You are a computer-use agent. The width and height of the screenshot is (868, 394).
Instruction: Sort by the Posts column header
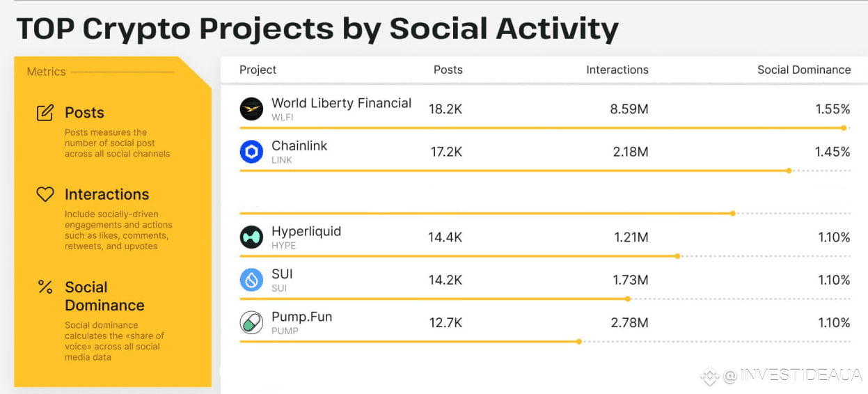coord(448,70)
